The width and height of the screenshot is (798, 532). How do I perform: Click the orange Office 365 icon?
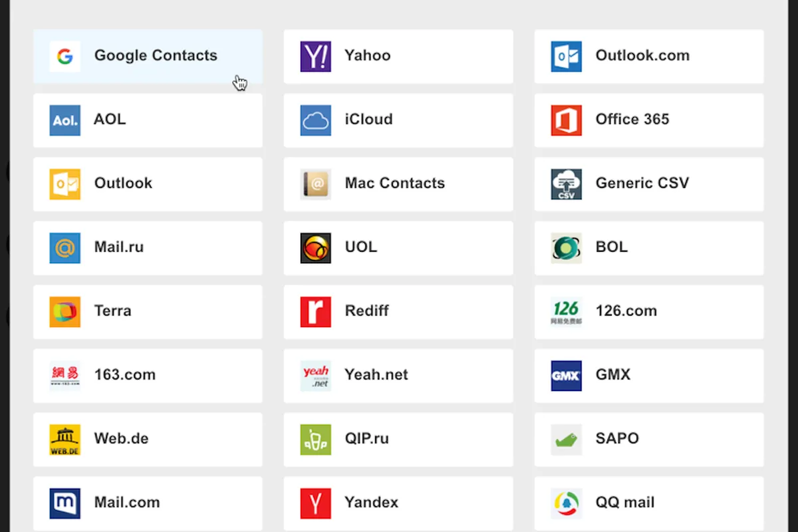566,120
